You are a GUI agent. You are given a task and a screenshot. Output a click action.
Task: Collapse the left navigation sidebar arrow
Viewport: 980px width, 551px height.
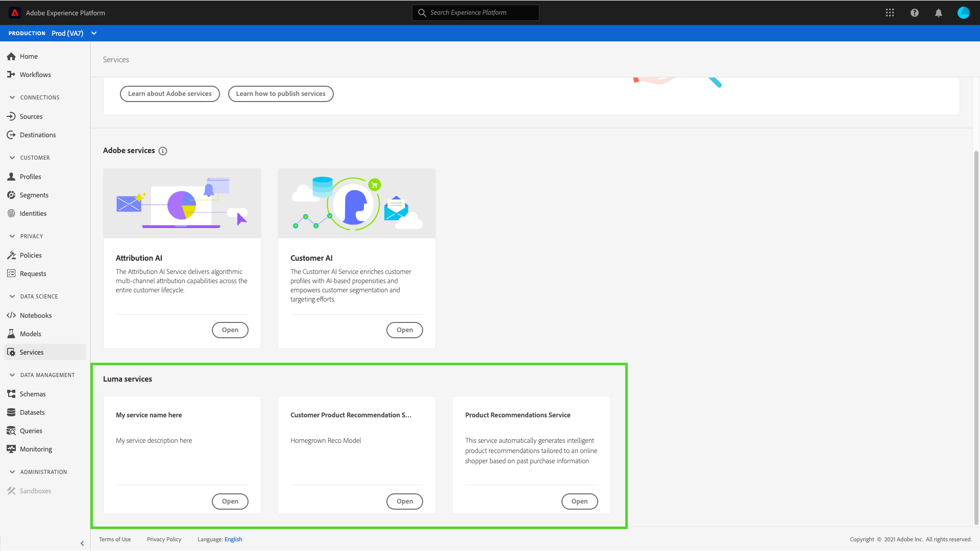tap(82, 543)
